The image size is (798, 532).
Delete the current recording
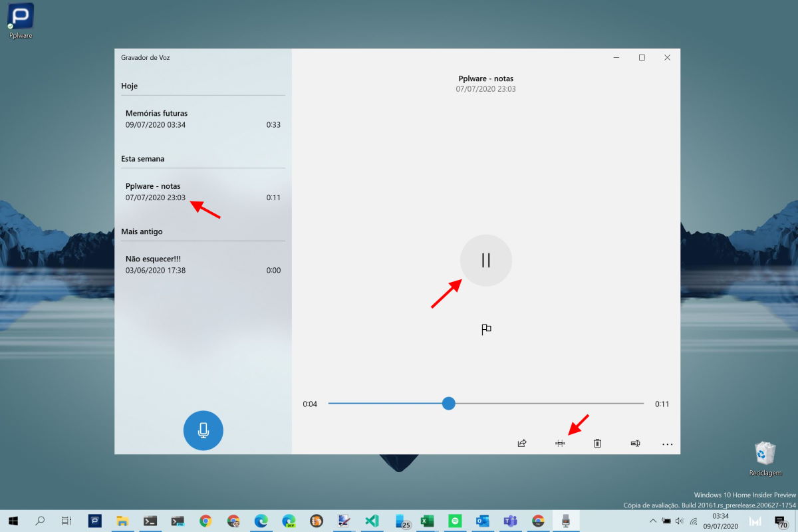(x=597, y=444)
